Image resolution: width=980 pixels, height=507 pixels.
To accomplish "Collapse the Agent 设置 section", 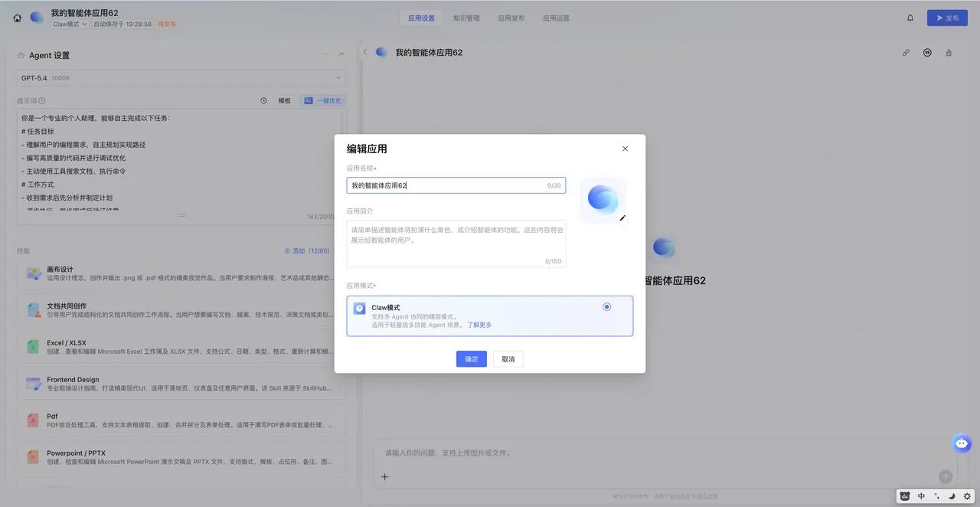I will [341, 54].
